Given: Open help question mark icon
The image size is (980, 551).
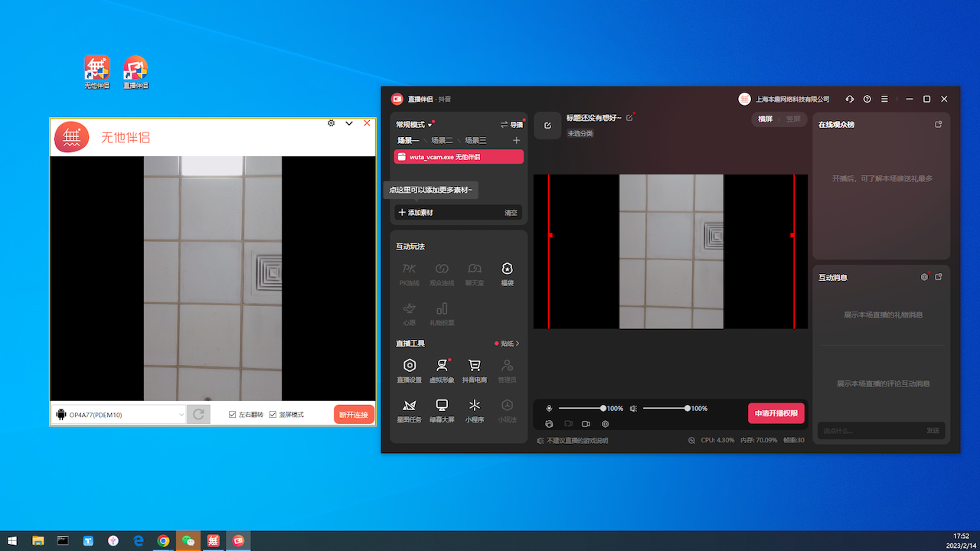Looking at the screenshot, I should click(867, 99).
